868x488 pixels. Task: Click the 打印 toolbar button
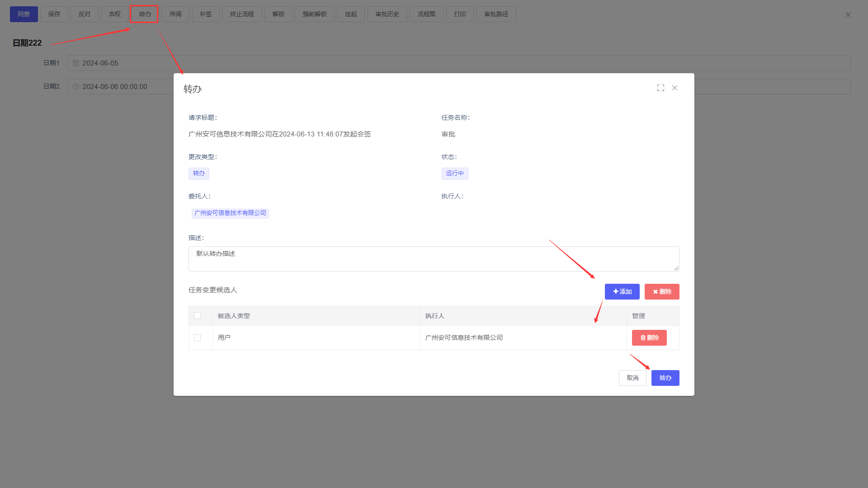(460, 14)
